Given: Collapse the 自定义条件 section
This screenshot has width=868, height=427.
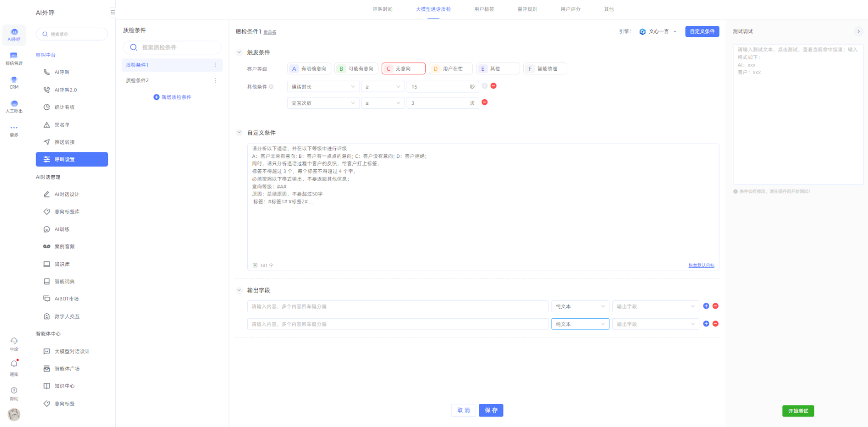Looking at the screenshot, I should tap(239, 133).
